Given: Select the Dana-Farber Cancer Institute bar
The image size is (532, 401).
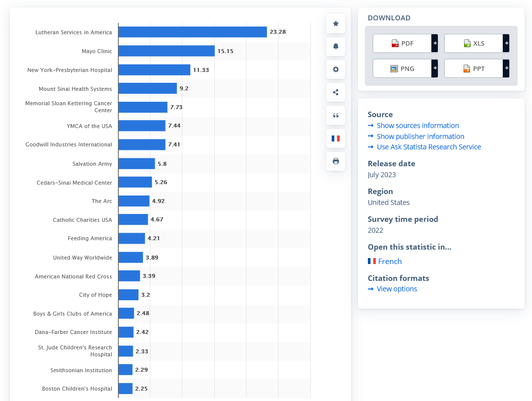Looking at the screenshot, I should tap(126, 332).
